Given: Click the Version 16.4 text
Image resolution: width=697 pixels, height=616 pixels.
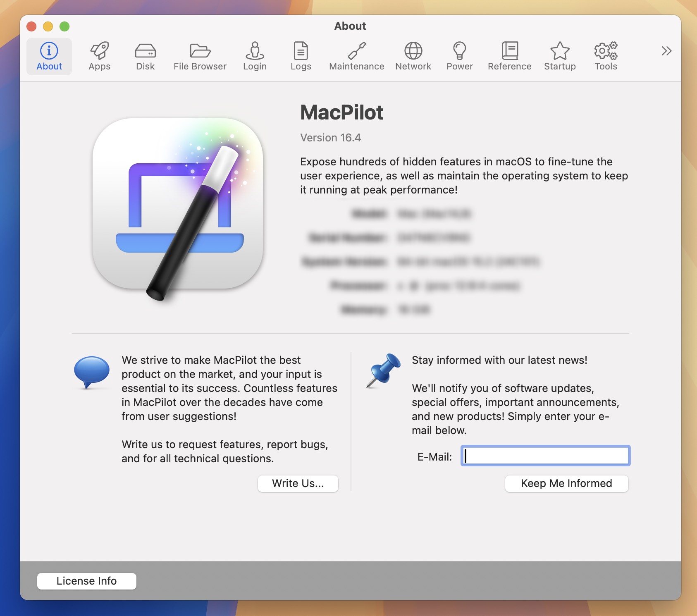Looking at the screenshot, I should point(331,138).
